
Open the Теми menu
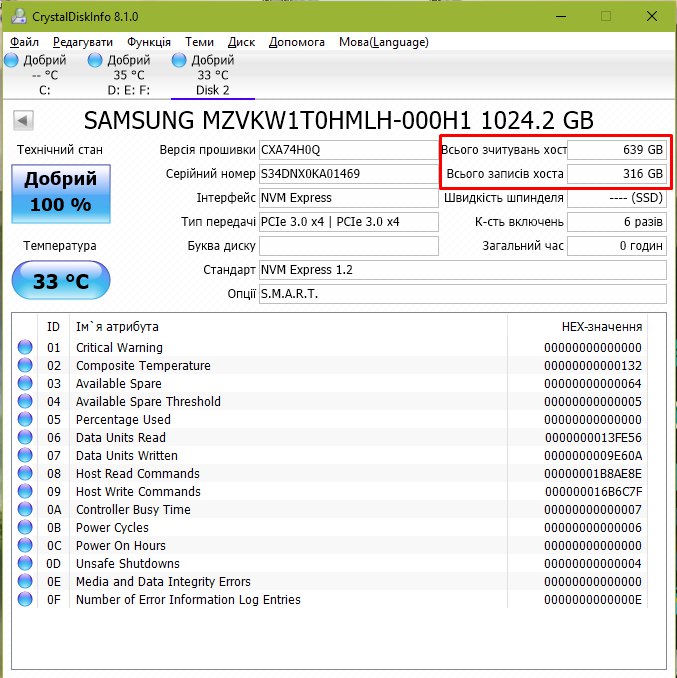199,42
